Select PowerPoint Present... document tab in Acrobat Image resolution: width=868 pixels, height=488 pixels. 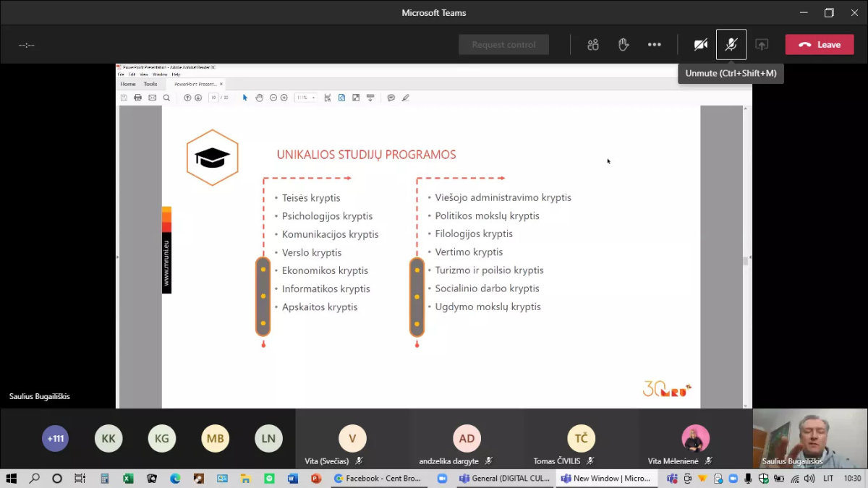[195, 84]
